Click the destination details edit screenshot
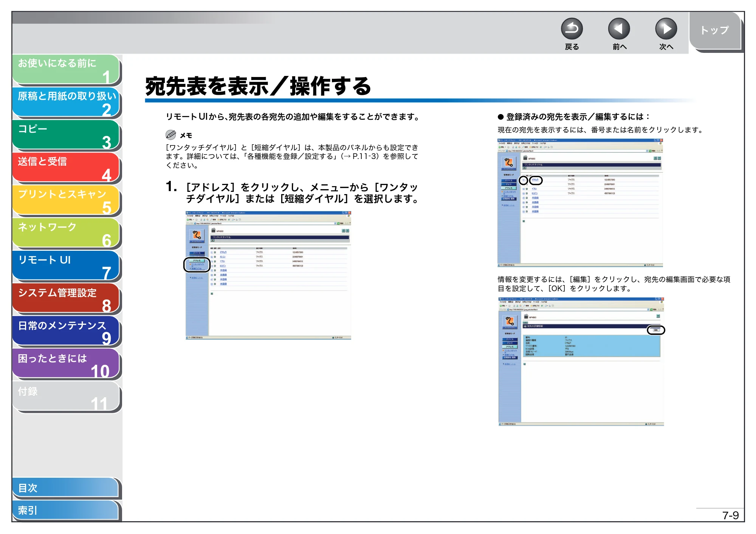The width and height of the screenshot is (756, 534). tap(581, 362)
